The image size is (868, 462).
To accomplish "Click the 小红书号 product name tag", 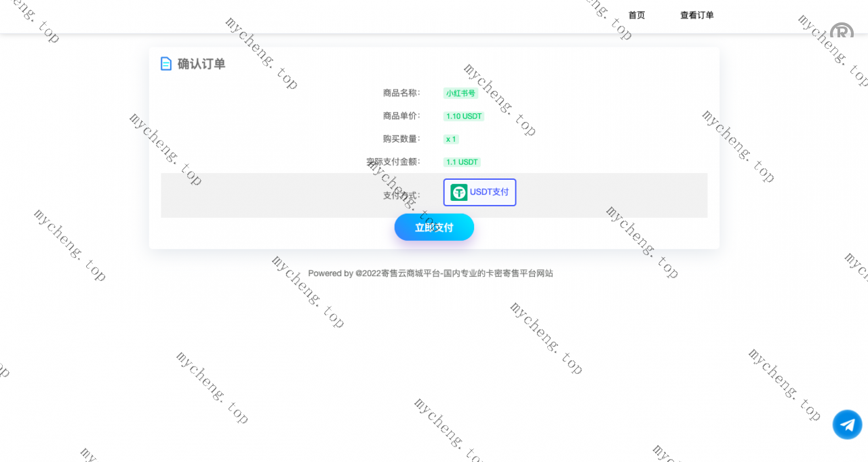I will tap(460, 94).
